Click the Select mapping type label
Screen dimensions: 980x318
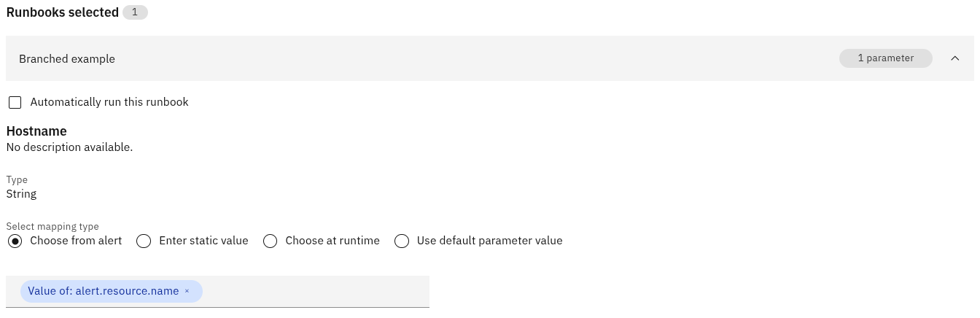coord(52,227)
